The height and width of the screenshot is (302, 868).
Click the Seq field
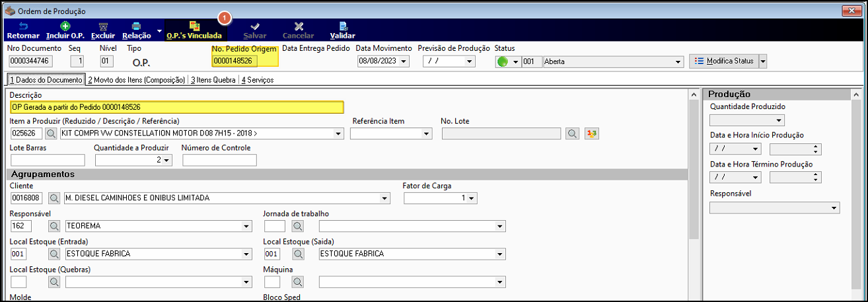pos(77,61)
